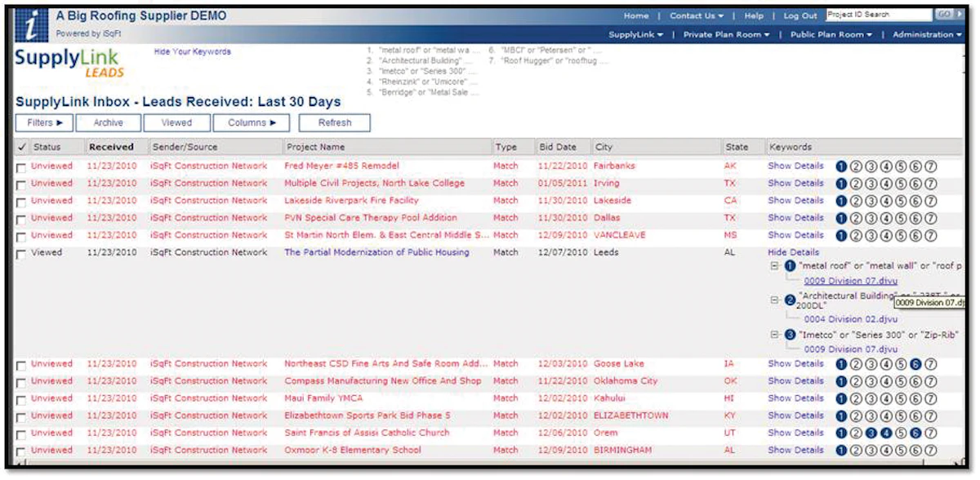Image resolution: width=980 pixels, height=480 pixels.
Task: Check the Maui Family YMCA row checkbox
Action: (22, 399)
